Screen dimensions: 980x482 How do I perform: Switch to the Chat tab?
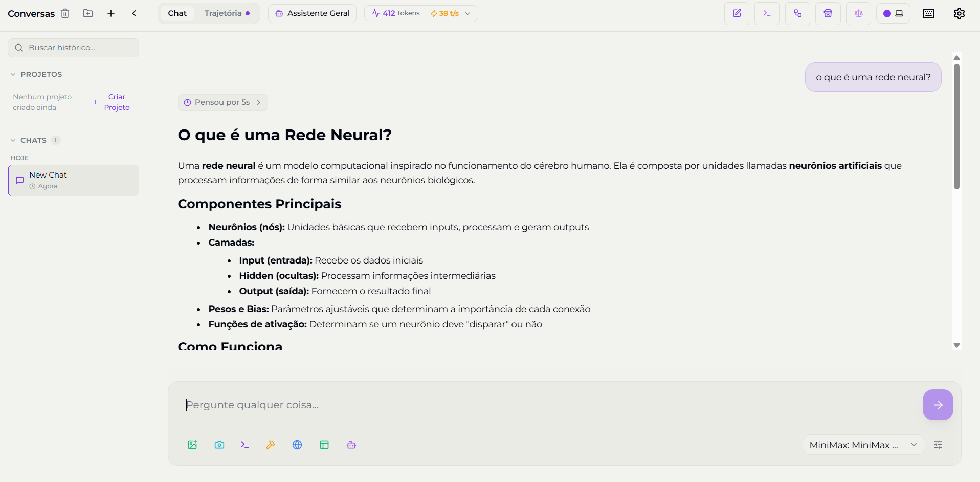tap(177, 13)
